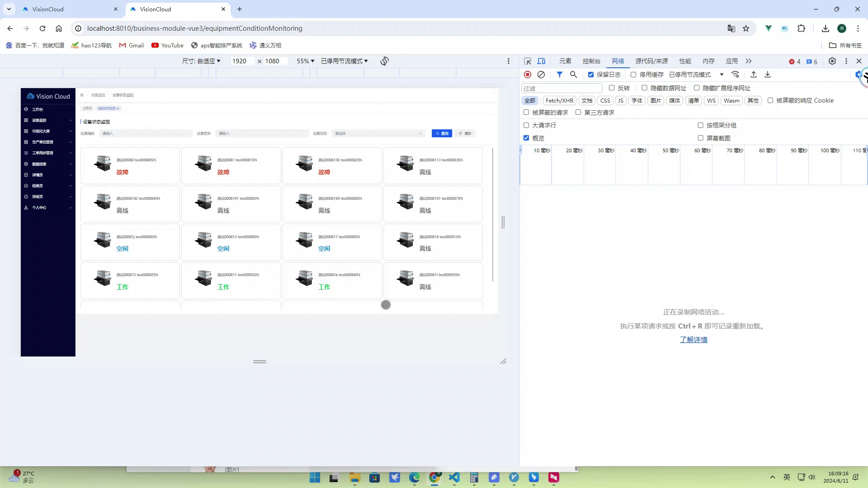The height and width of the screenshot is (488, 868).
Task: Reload the page
Action: point(42,28)
